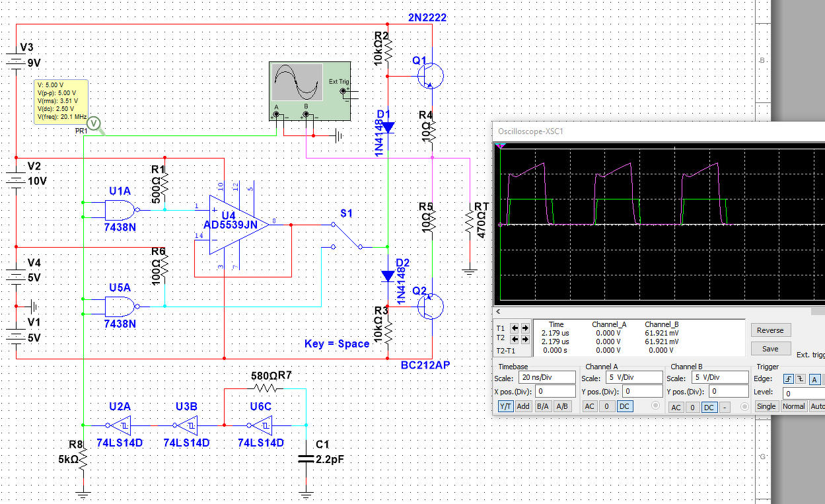
Task: Move cursor T2 left with arrow button
Action: pyautogui.click(x=516, y=339)
